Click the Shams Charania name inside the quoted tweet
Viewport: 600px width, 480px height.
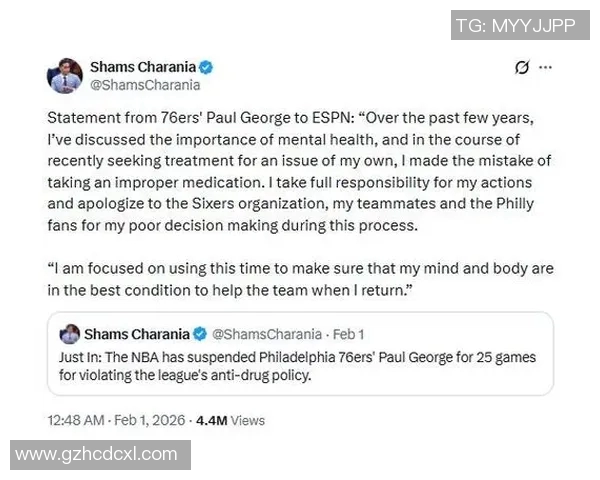[x=135, y=334]
